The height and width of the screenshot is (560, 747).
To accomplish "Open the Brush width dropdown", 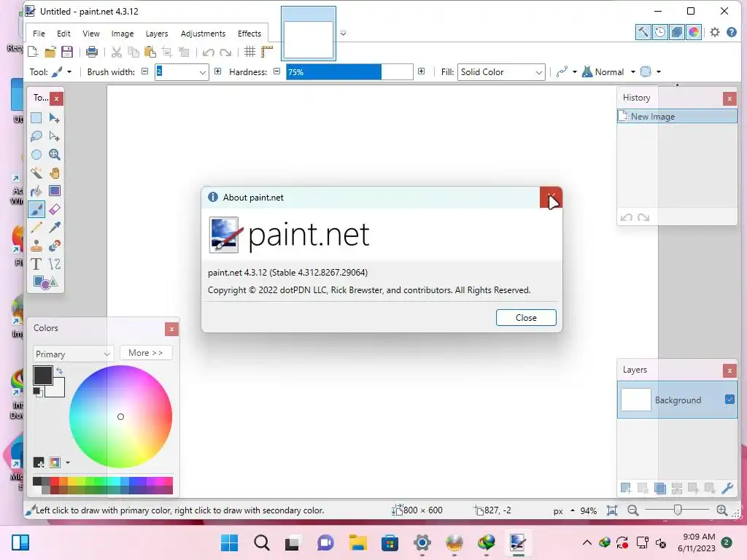I will point(203,72).
